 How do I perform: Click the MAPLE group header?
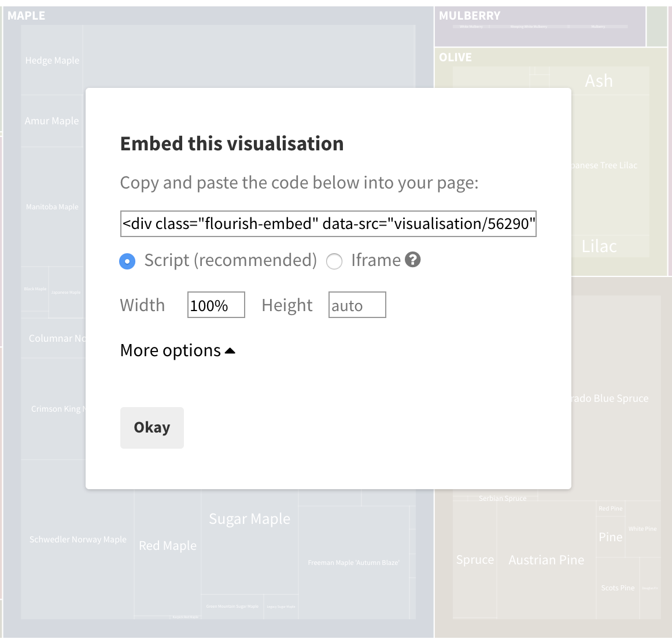[26, 16]
